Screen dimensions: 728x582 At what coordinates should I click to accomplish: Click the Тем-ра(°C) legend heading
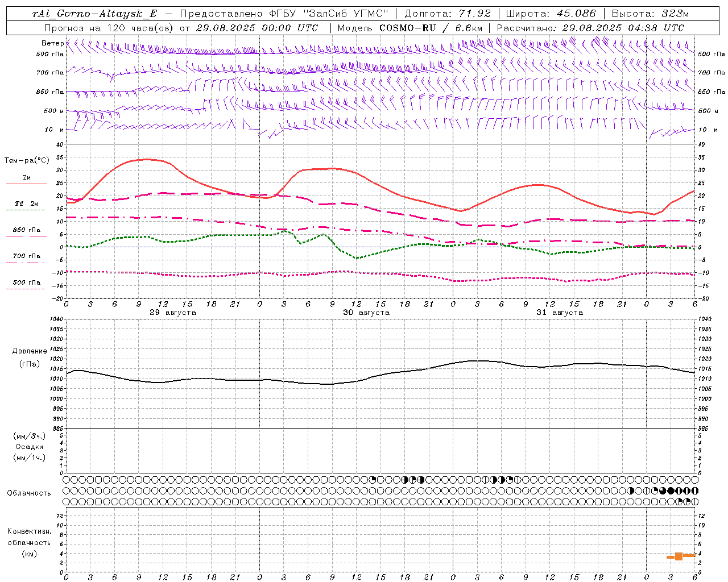click(x=27, y=160)
